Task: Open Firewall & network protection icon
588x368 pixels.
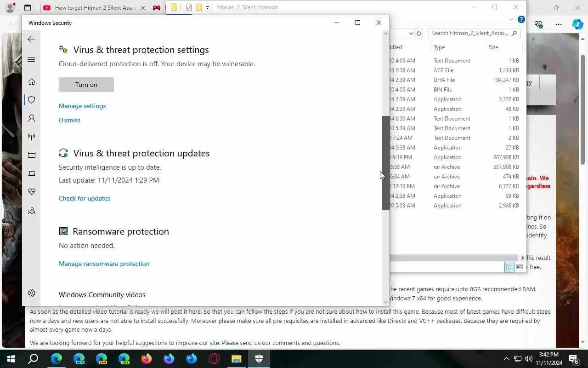Action: pyautogui.click(x=32, y=137)
